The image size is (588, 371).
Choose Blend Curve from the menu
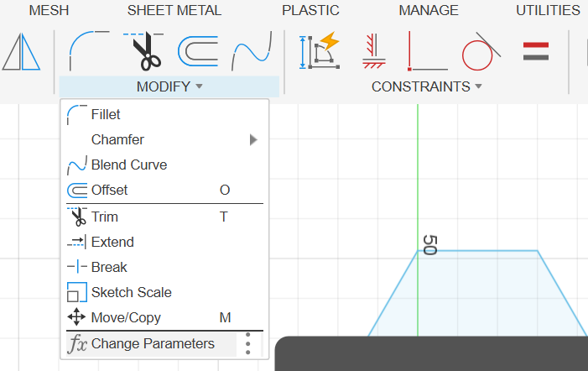click(x=164, y=165)
